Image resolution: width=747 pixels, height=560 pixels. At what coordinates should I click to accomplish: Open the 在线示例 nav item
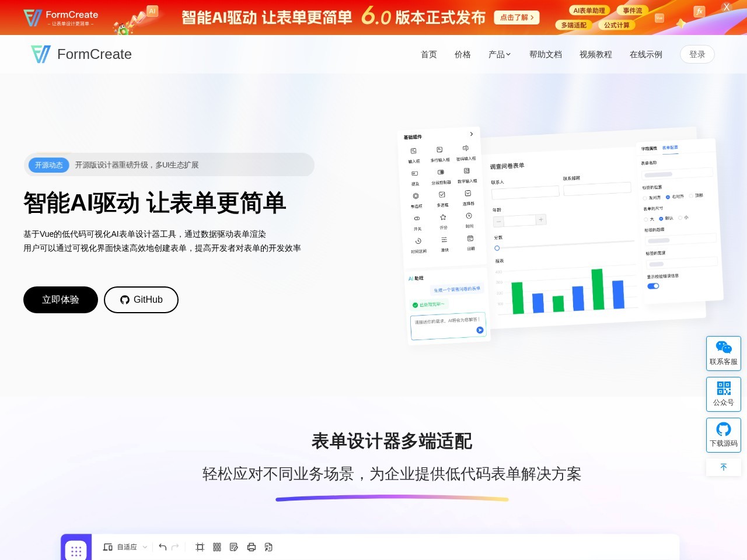(646, 54)
